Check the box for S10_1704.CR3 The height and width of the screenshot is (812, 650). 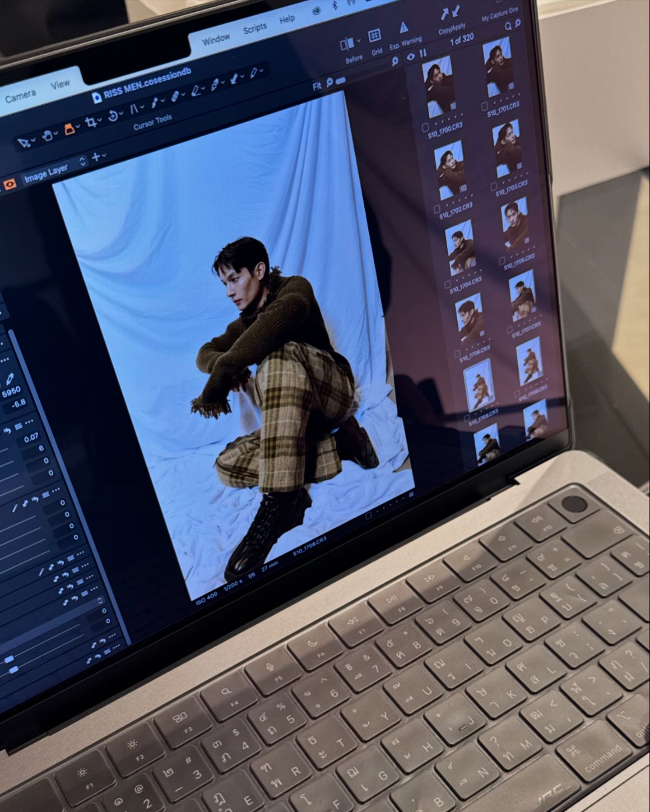click(x=447, y=285)
